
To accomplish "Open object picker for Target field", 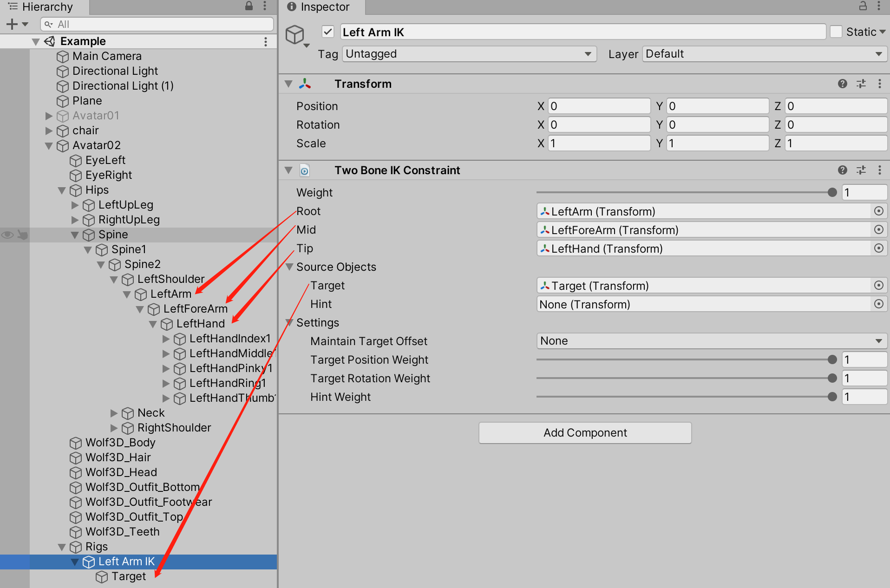I will tap(878, 286).
